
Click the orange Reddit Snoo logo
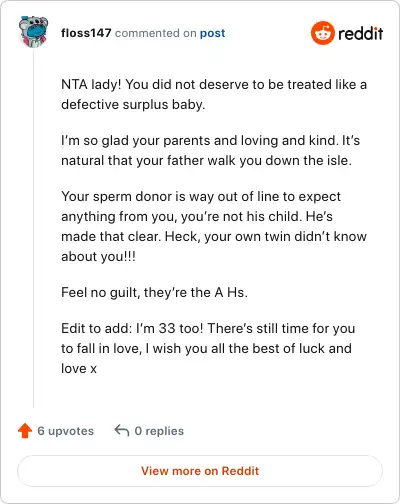pos(323,33)
